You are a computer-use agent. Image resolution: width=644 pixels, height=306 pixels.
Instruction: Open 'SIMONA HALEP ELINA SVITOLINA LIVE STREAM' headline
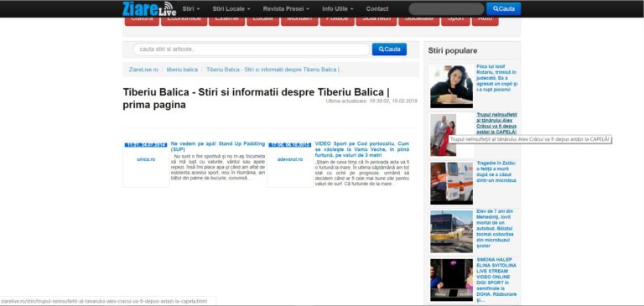(x=496, y=280)
